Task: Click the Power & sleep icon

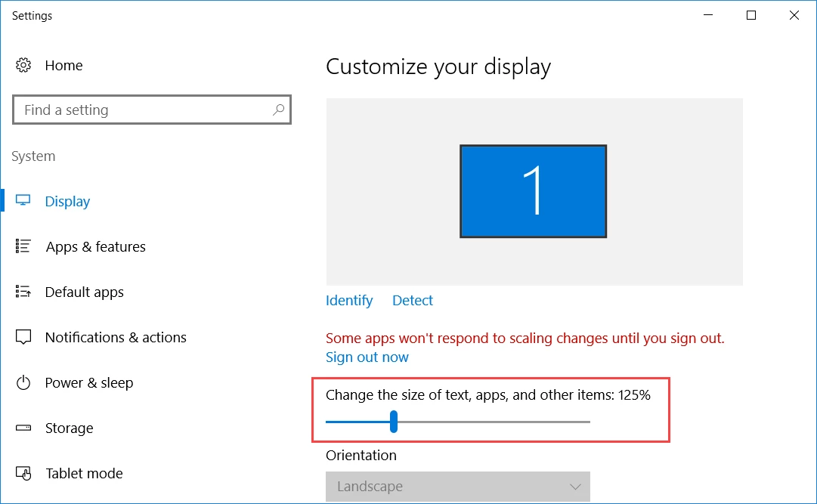Action: point(23,382)
